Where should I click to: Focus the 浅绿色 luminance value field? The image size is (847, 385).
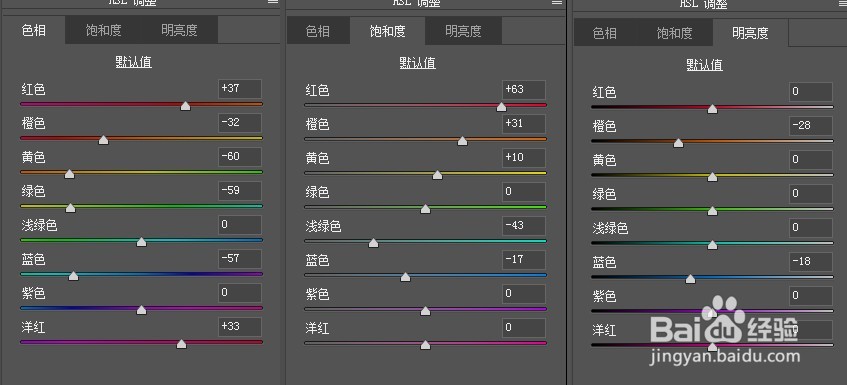tap(811, 228)
